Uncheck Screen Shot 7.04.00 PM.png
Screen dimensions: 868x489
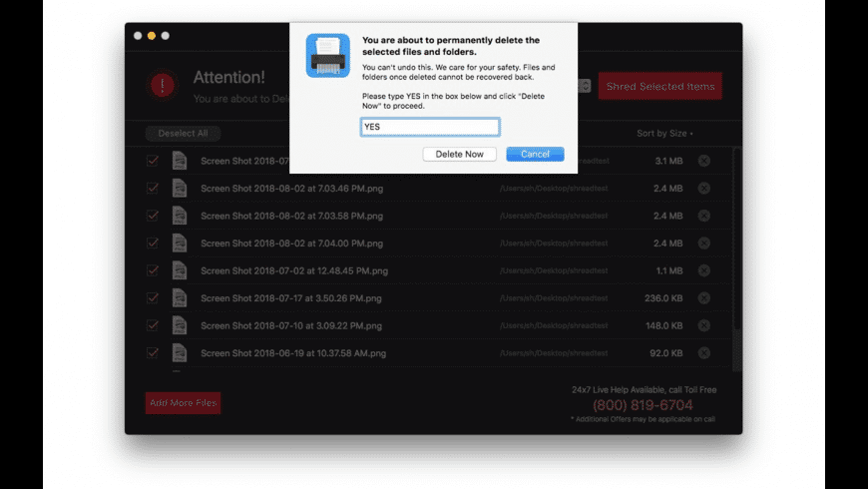(x=153, y=244)
